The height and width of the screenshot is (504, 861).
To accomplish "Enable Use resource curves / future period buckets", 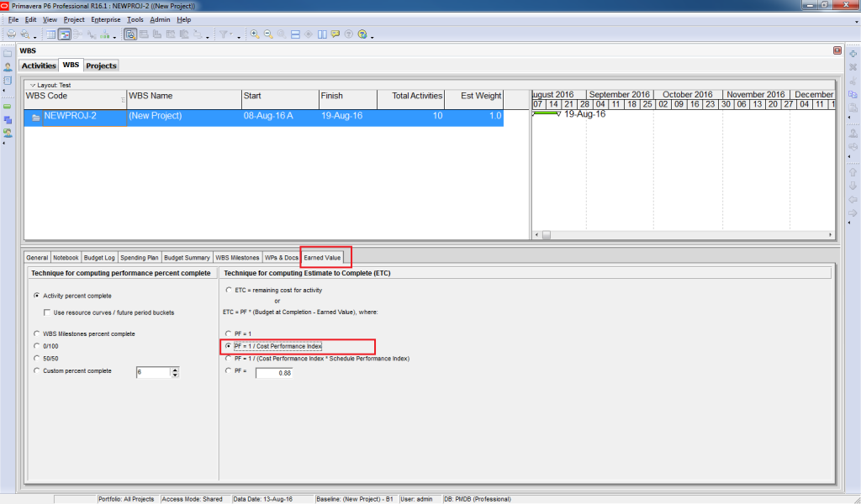I will point(47,312).
